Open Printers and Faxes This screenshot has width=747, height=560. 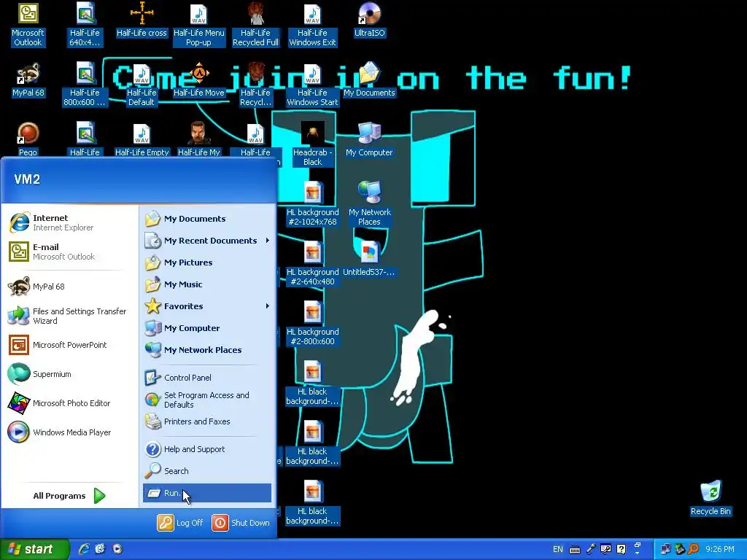point(207,421)
